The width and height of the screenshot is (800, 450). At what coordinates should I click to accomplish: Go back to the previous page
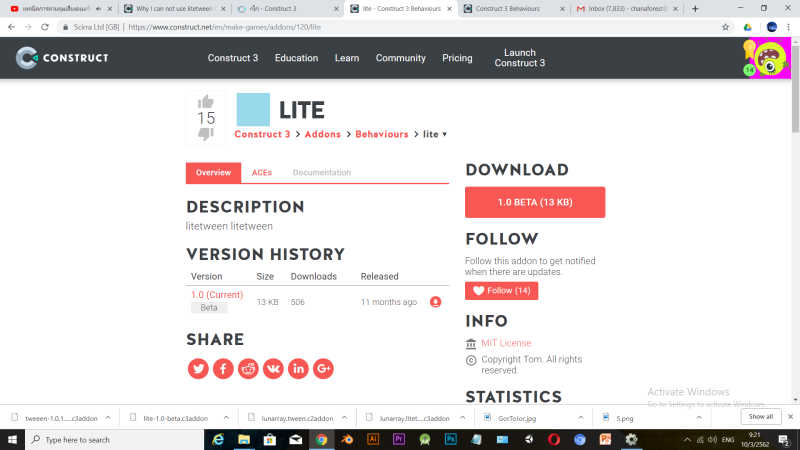(11, 27)
